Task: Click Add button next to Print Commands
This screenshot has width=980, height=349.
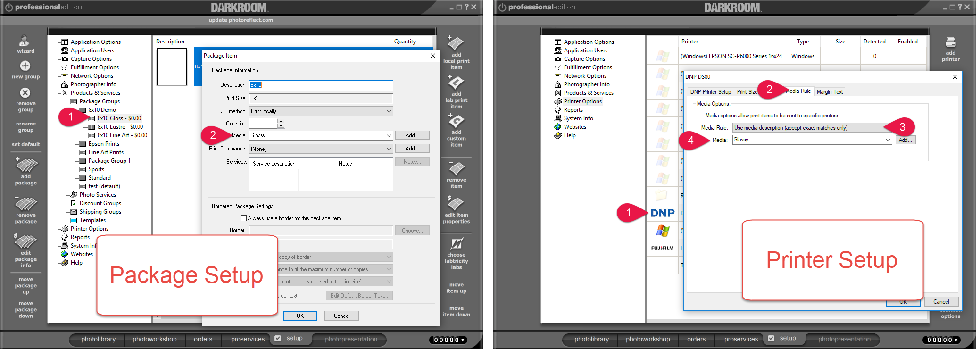Action: (412, 149)
